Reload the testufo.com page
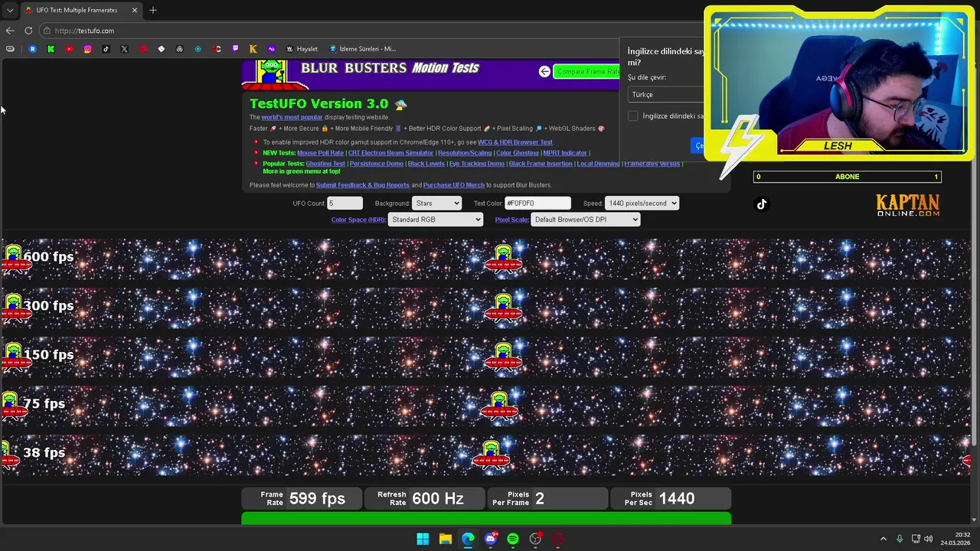The width and height of the screenshot is (980, 551). (x=28, y=31)
